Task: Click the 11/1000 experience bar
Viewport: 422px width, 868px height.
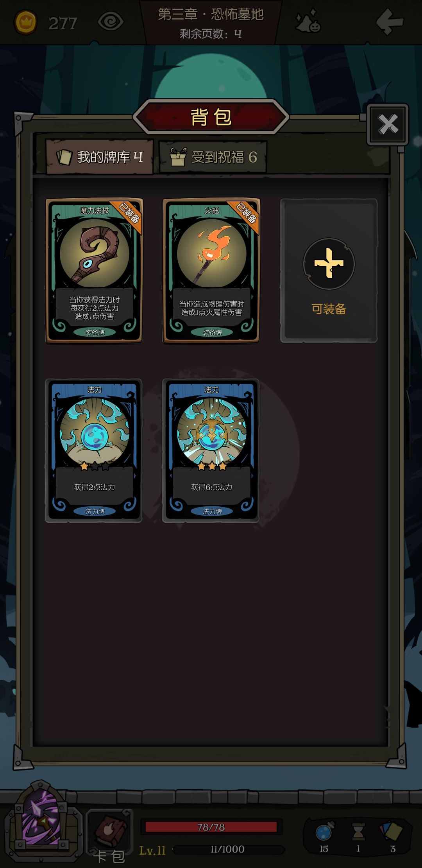Action: click(x=229, y=849)
